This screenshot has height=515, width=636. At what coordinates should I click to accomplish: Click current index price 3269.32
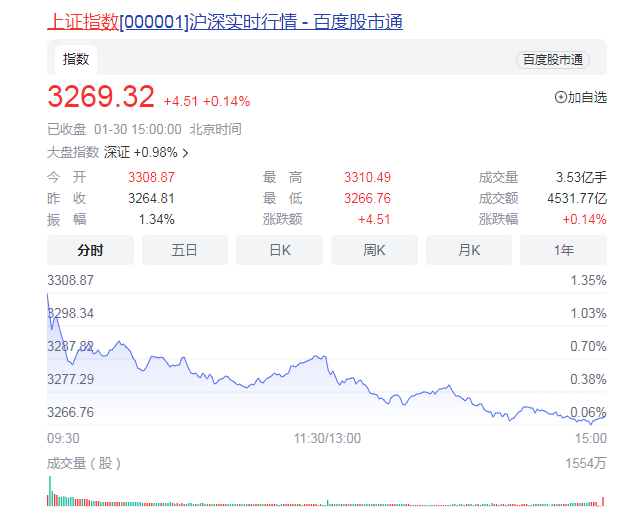(x=101, y=97)
